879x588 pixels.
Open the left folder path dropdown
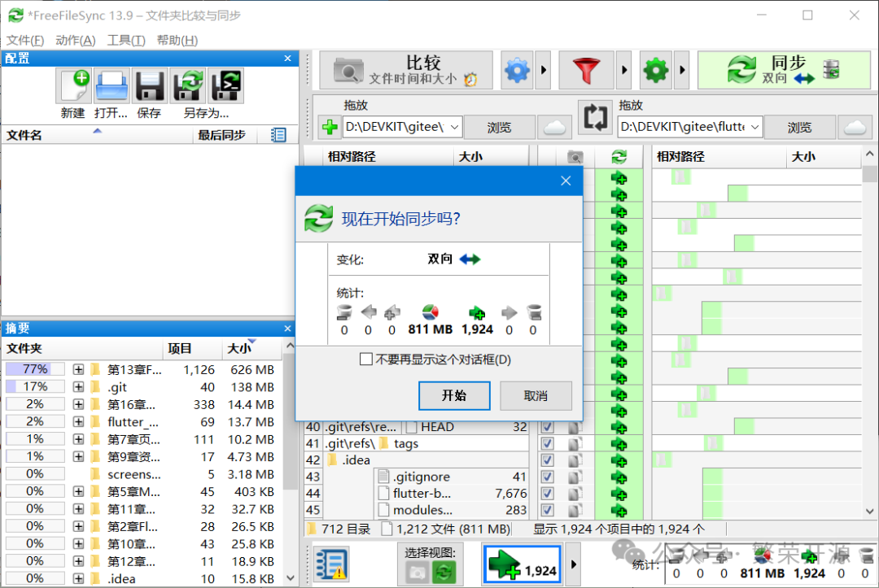[454, 127]
